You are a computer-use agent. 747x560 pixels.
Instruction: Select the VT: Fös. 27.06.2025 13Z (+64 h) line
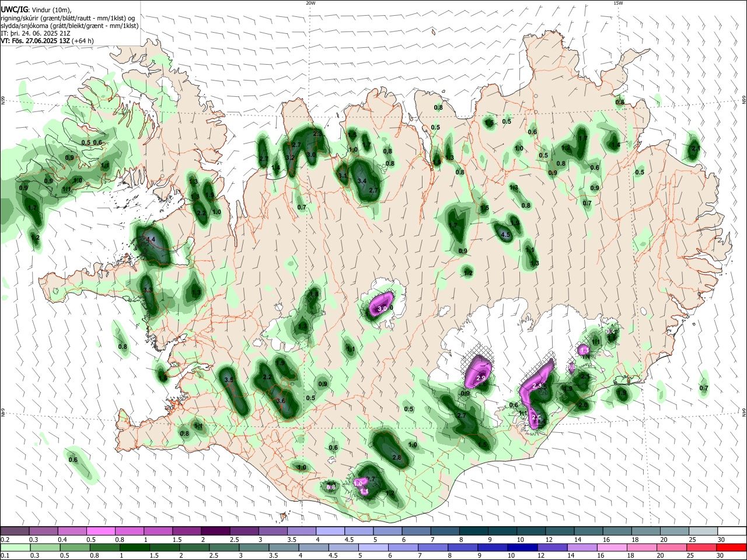click(x=47, y=41)
